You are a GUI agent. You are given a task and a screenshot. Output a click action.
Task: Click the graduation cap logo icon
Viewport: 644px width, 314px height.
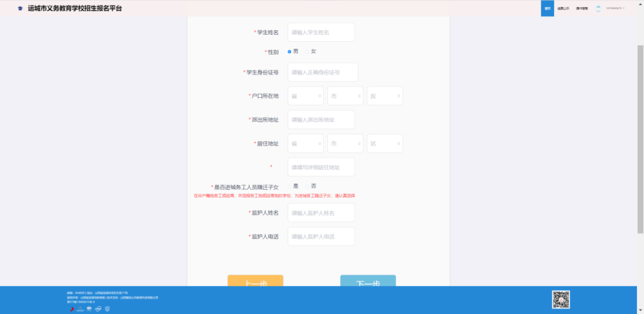pyautogui.click(x=20, y=8)
